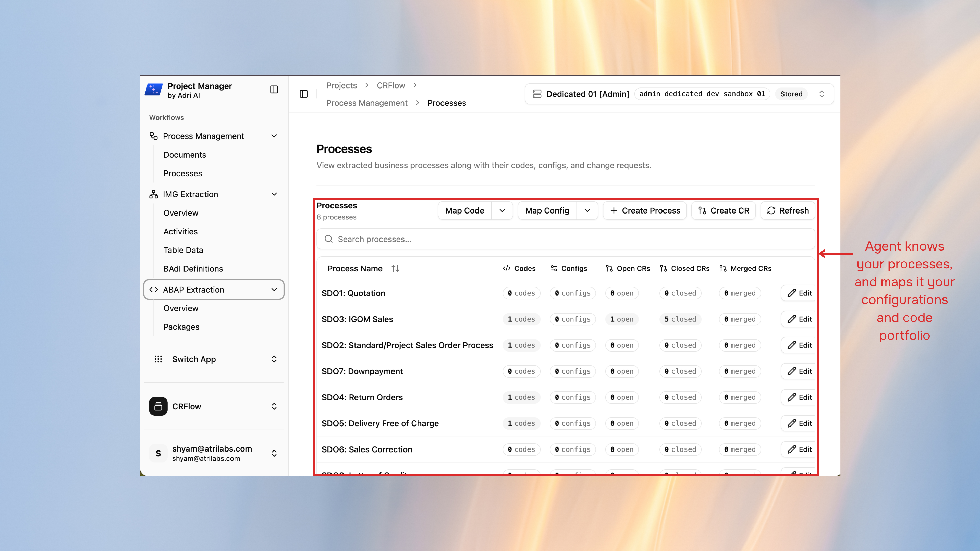Click the panel toggle icon beside the breadcrumbs
The width and height of the screenshot is (980, 551).
point(303,94)
